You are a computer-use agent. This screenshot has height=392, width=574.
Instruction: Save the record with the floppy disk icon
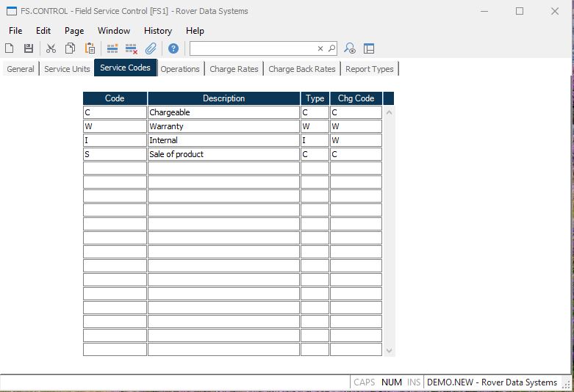point(29,48)
